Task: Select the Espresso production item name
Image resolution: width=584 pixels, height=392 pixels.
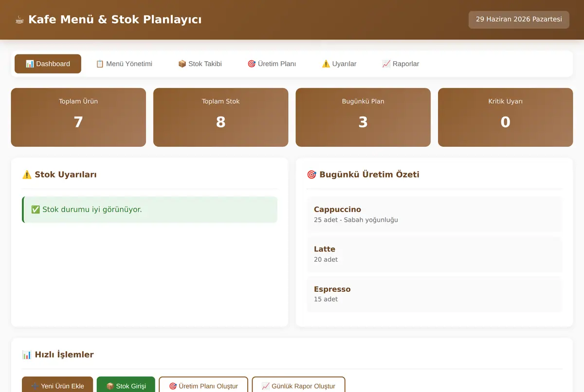Action: (x=332, y=289)
